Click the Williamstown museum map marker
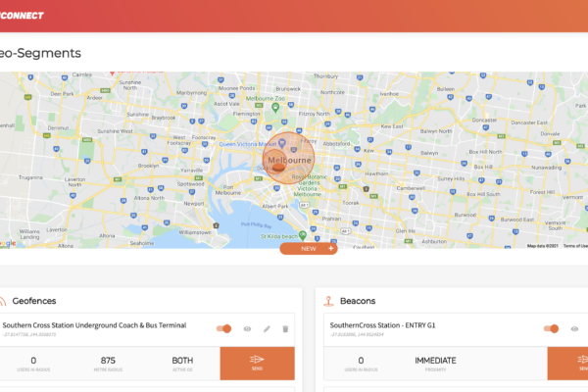 (216, 225)
